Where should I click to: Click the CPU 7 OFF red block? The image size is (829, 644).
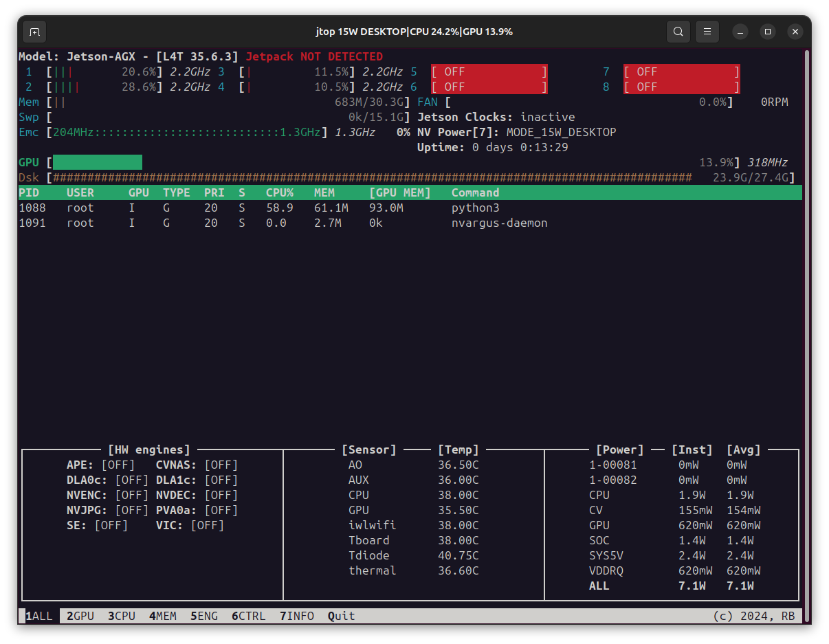click(682, 71)
